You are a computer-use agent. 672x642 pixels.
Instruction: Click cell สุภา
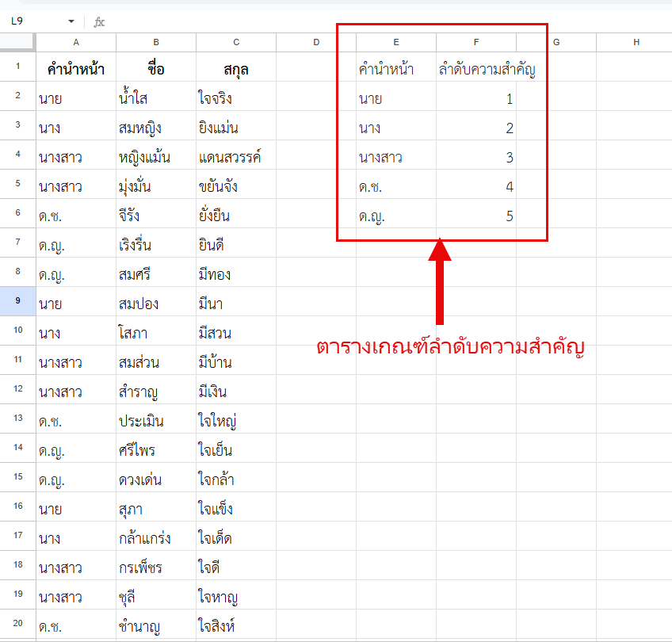pos(156,506)
